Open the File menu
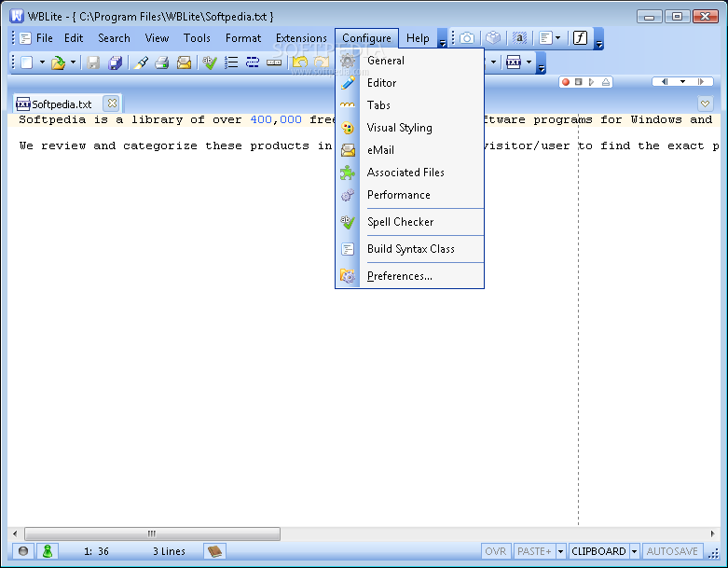The image size is (728, 568). pyautogui.click(x=44, y=38)
